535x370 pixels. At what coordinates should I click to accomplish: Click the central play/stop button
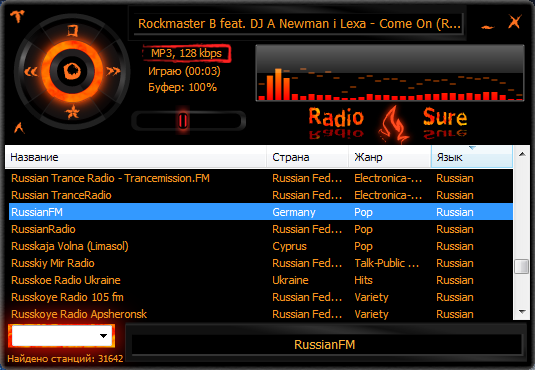tap(72, 71)
